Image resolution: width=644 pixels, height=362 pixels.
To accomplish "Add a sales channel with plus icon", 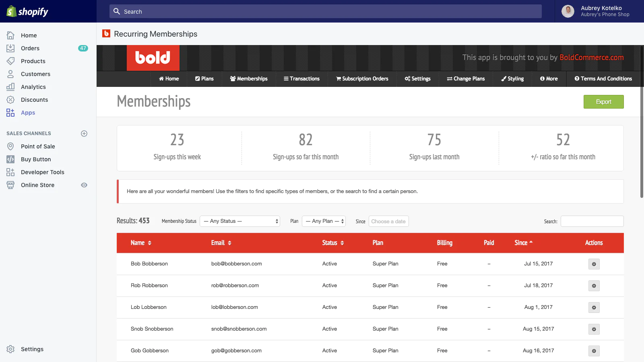I will pyautogui.click(x=84, y=134).
